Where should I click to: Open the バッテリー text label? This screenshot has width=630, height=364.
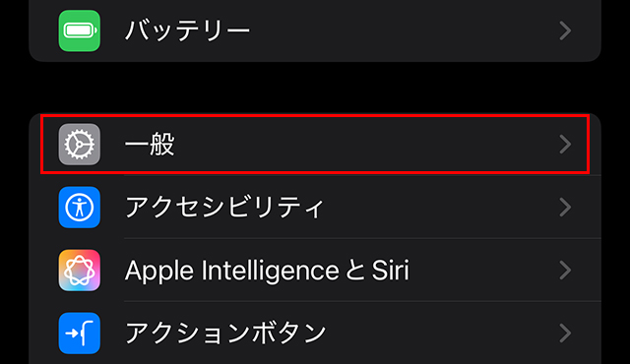tap(187, 30)
